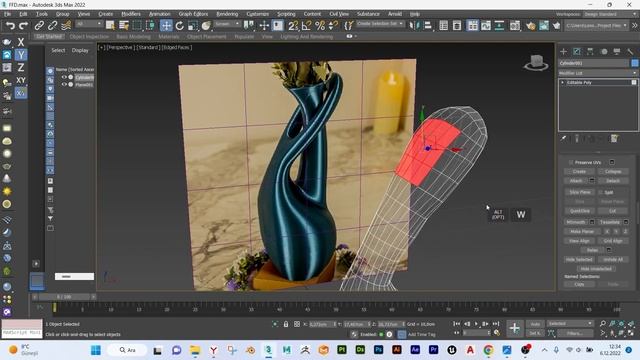Viewport: 640px width, 360px height.
Task: Open the Utilities tab in command panel
Action: [x=630, y=51]
